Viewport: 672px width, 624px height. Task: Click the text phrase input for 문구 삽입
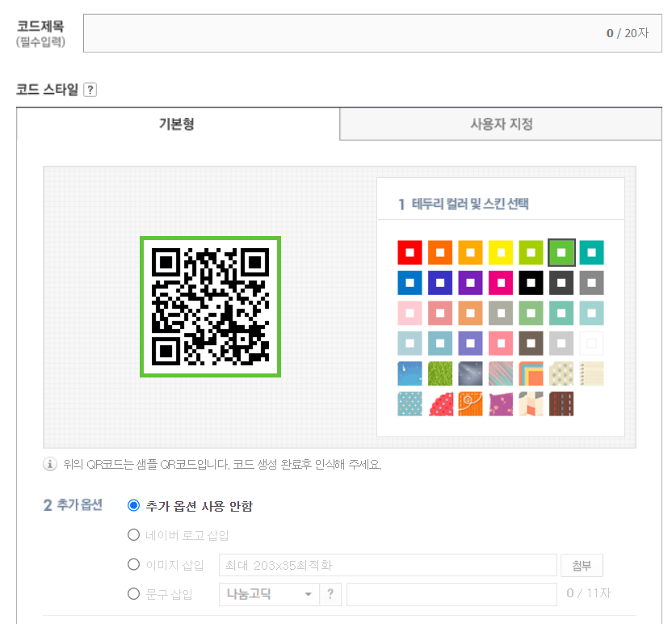(x=451, y=594)
